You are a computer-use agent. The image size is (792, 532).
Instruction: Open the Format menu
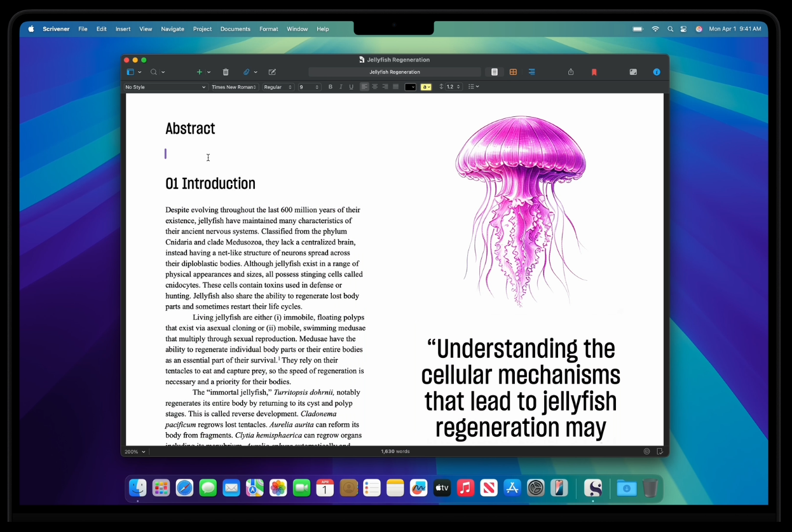268,29
